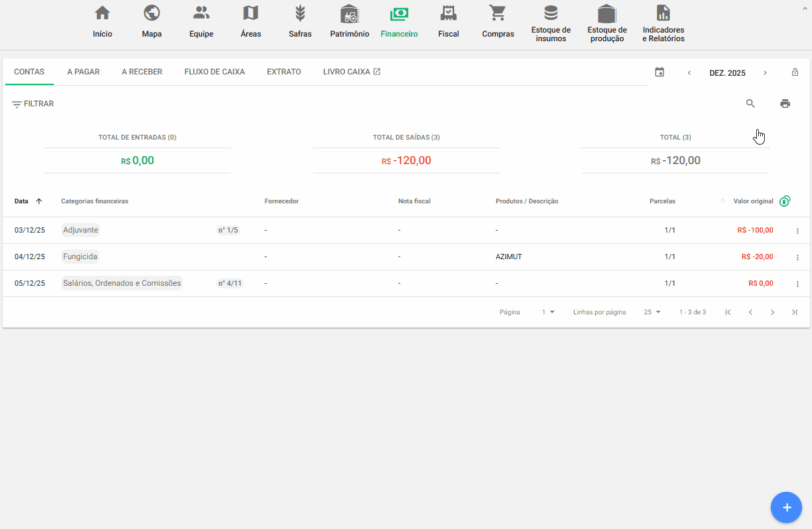Print the accounts list
The width and height of the screenshot is (812, 529).
(x=785, y=104)
